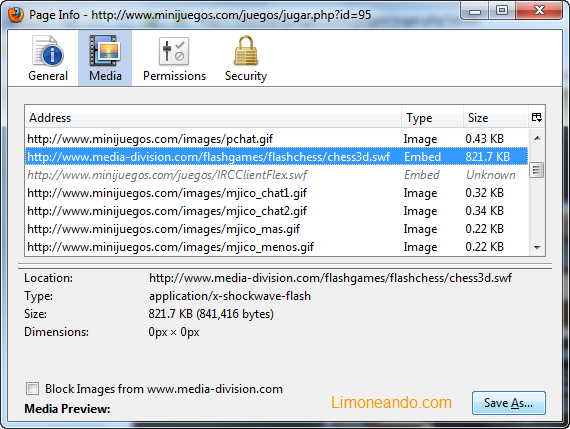
Task: Click the scrollbar down arrow
Action: (537, 247)
